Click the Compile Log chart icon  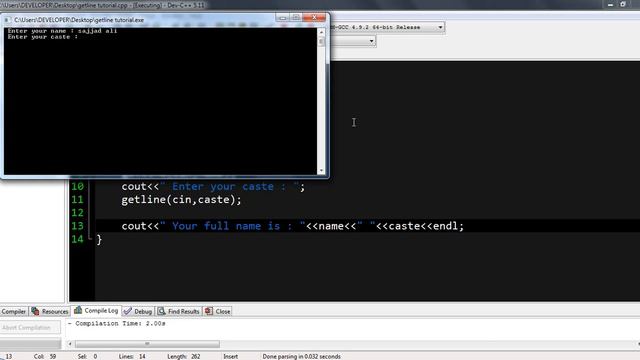[x=78, y=310]
